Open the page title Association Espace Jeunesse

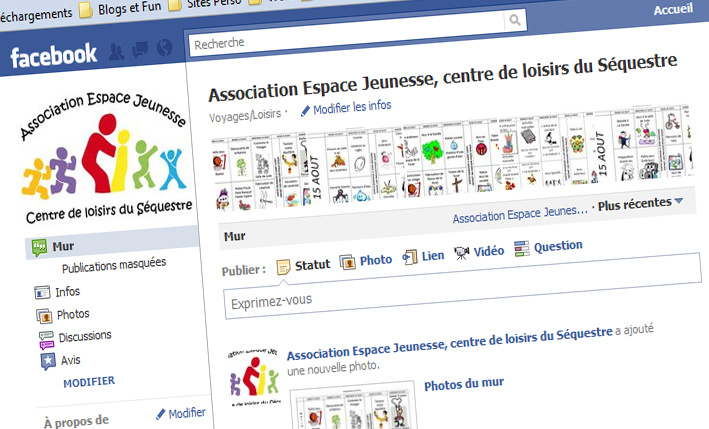[x=443, y=77]
